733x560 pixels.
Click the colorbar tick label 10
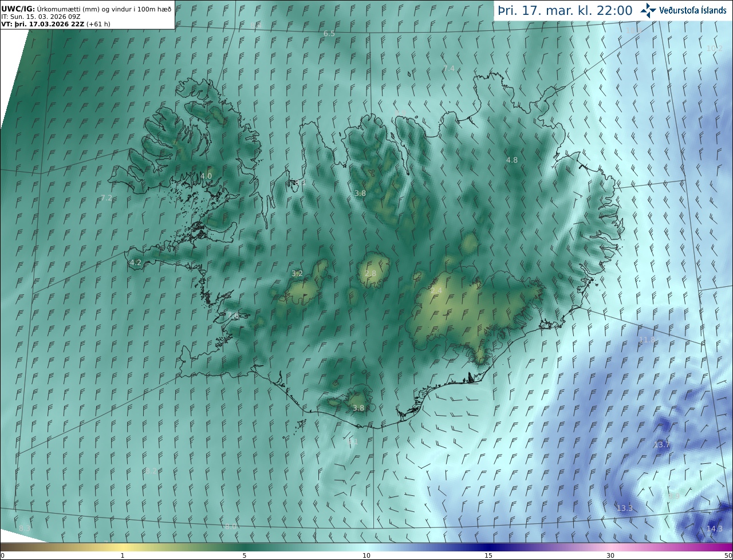click(366, 555)
